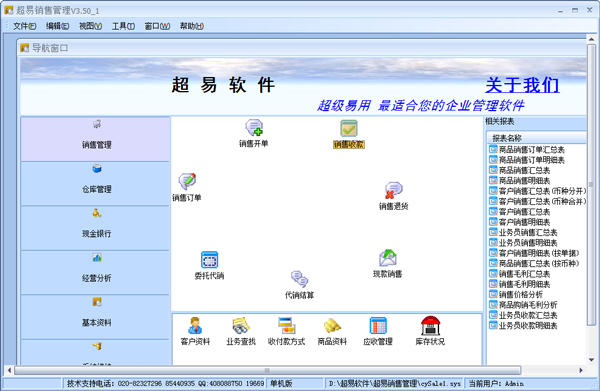Open the 文件(F) menu
The height and width of the screenshot is (391, 600).
[24, 26]
